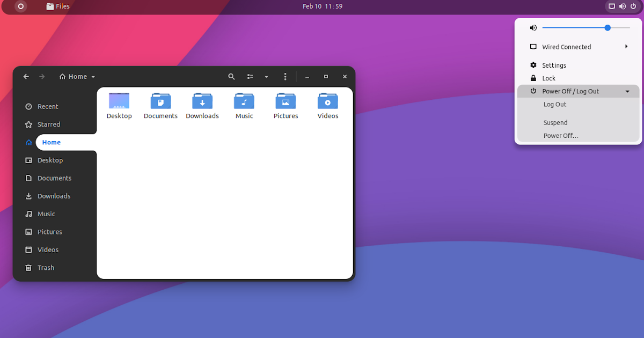Screen dimensions: 644x338
Task: Adjust the volume slider handle
Action: coord(608,28)
